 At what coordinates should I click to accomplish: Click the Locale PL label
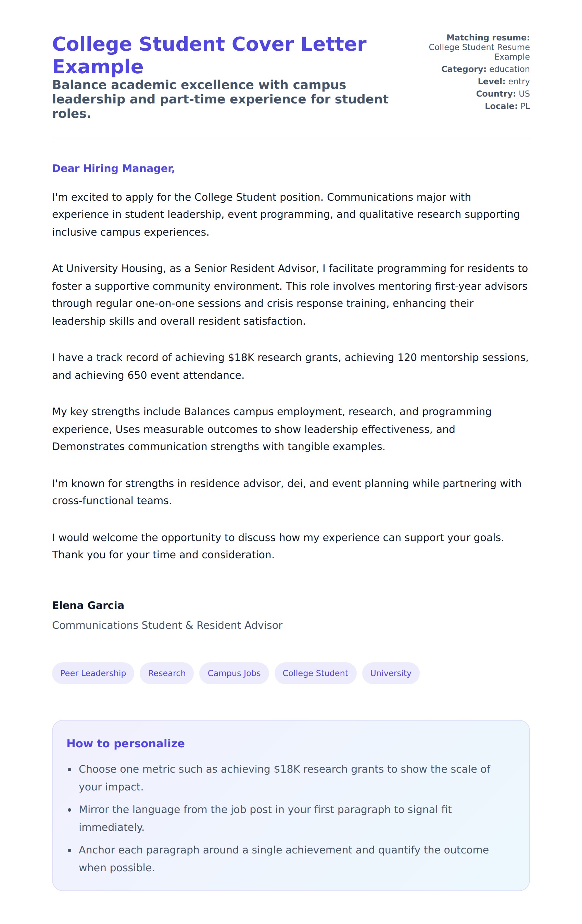(x=507, y=106)
